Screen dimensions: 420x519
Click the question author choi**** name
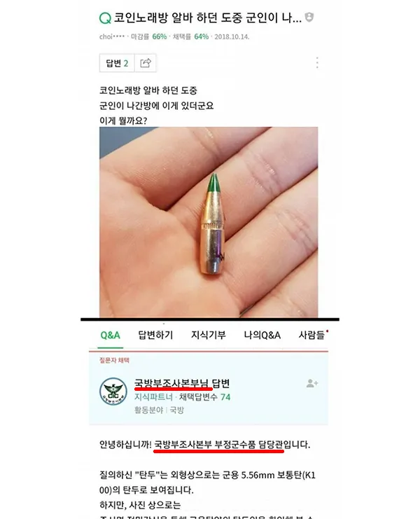[112, 36]
